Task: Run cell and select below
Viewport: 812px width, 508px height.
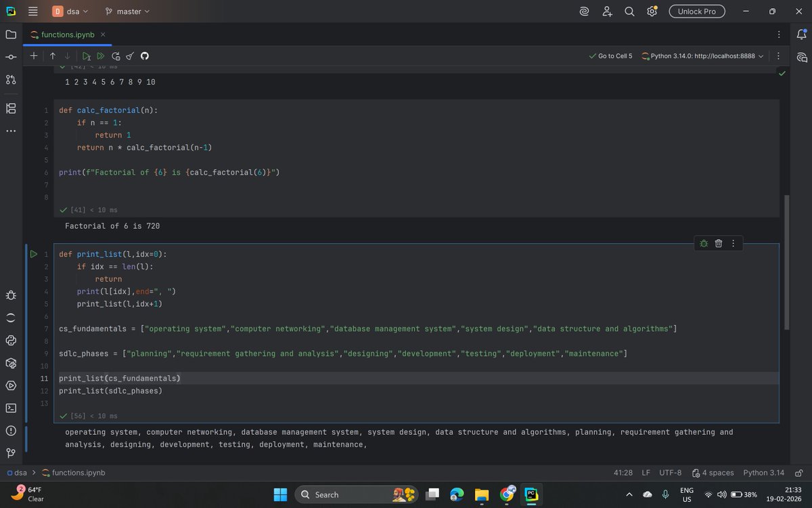Action: click(x=87, y=56)
